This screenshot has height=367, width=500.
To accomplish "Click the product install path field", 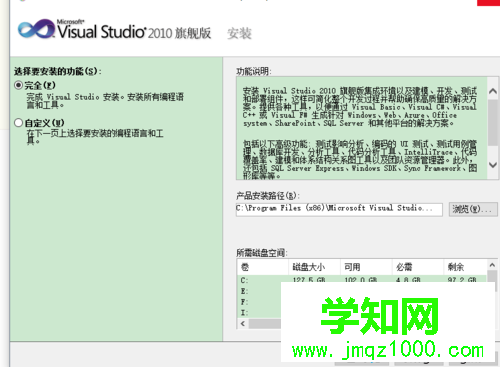I will [339, 209].
